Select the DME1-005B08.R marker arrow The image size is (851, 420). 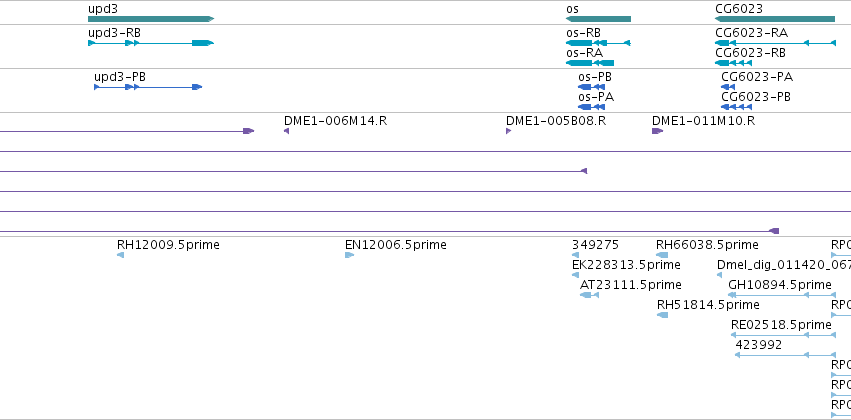[509, 131]
